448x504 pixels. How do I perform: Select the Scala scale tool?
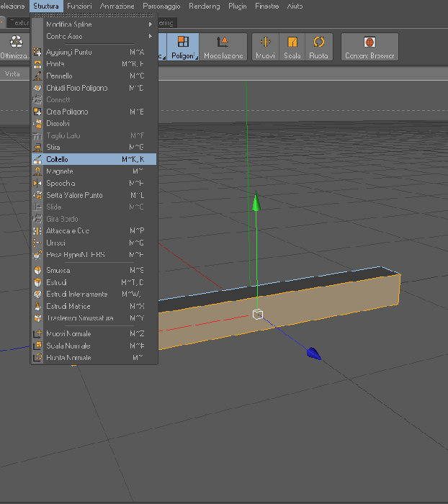coord(292,47)
